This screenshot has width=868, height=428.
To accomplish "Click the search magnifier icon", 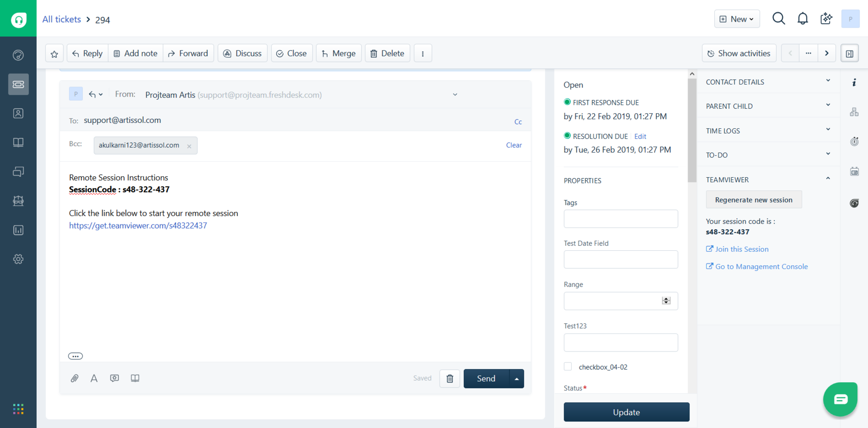I will 779,19.
